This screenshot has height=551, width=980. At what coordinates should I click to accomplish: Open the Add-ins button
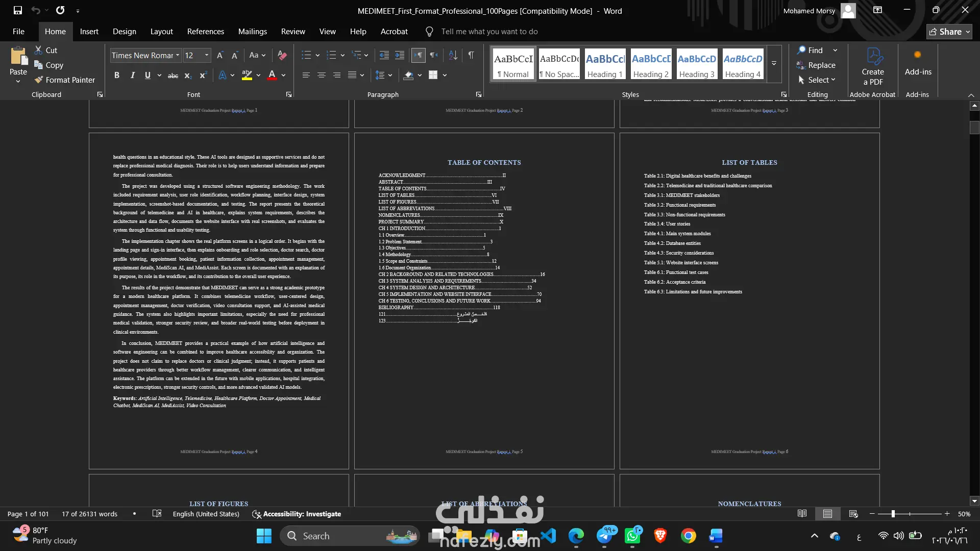pyautogui.click(x=918, y=64)
